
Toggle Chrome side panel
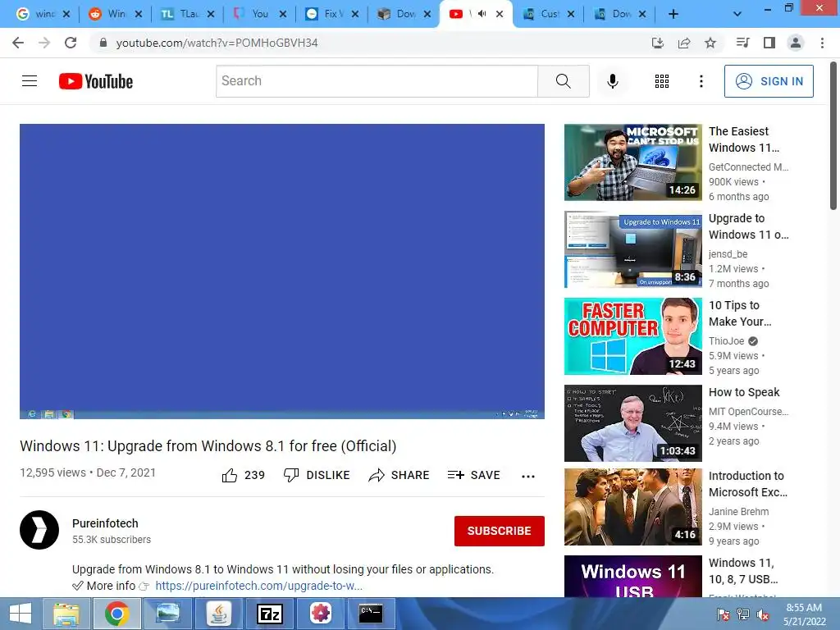coord(769,43)
